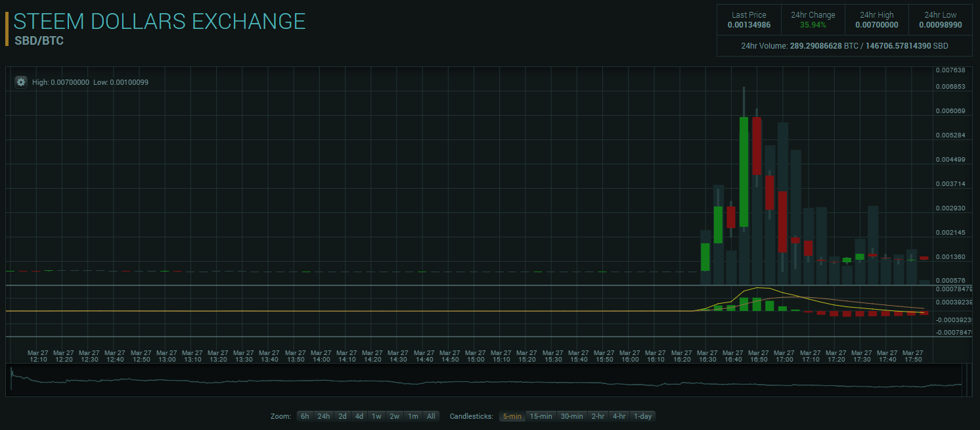Click the 0.002930 price axis label

click(950, 208)
